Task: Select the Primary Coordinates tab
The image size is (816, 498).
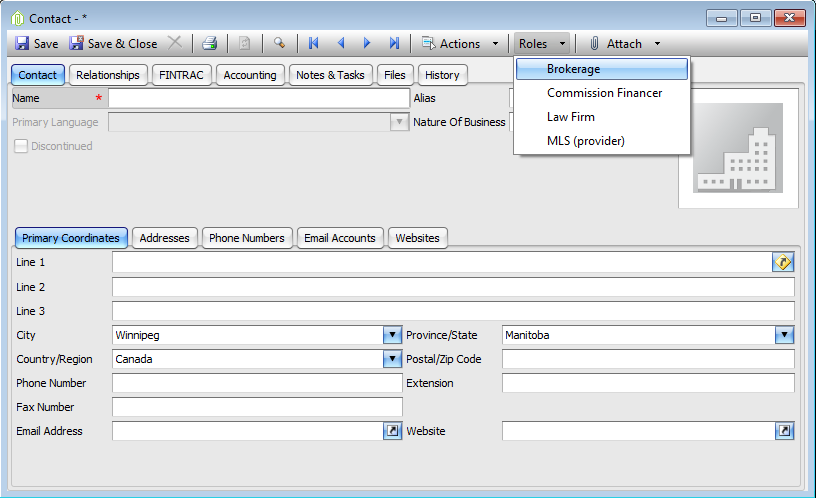Action: [71, 238]
